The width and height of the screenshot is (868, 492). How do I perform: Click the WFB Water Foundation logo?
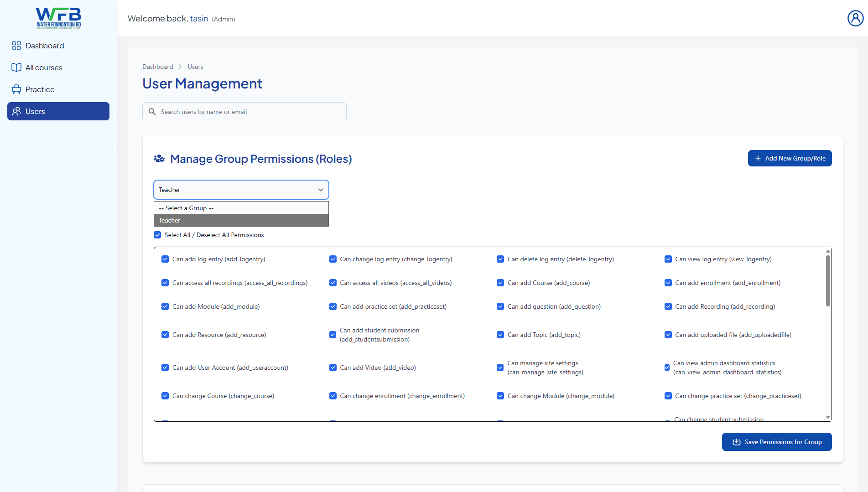pos(58,18)
